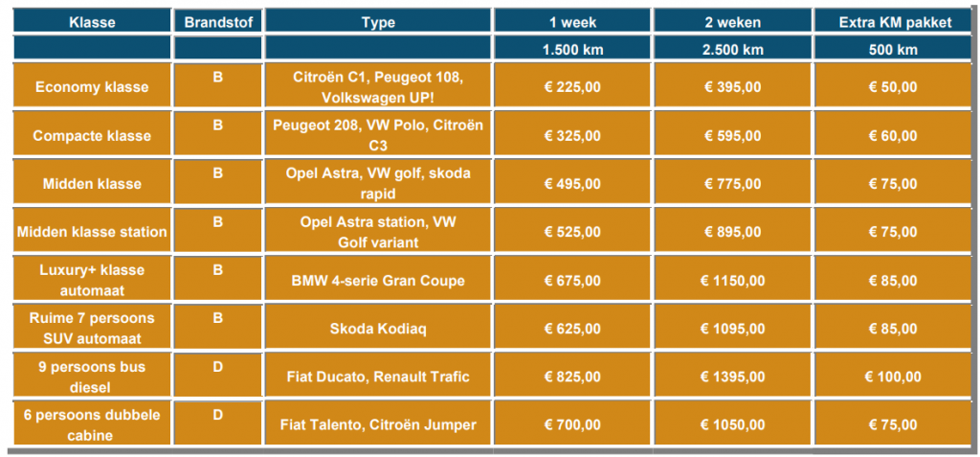The height and width of the screenshot is (457, 980).
Task: Click the Compacte klasse cell
Action: click(92, 136)
